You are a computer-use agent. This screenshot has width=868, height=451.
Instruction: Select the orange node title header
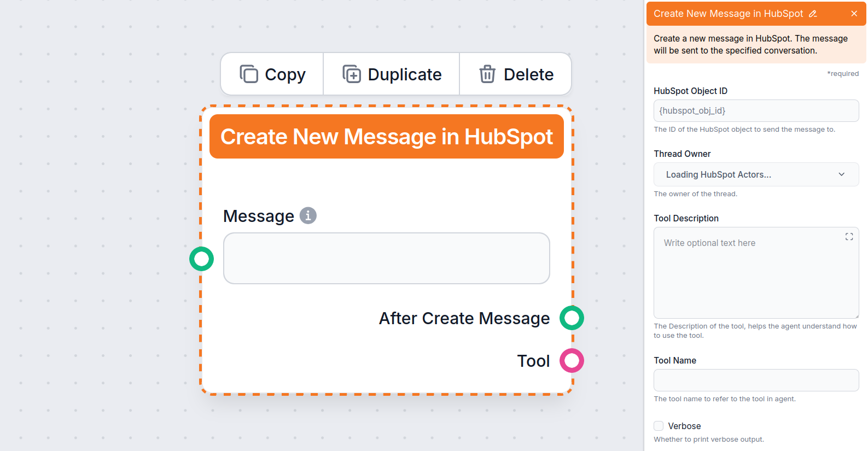[x=387, y=137]
